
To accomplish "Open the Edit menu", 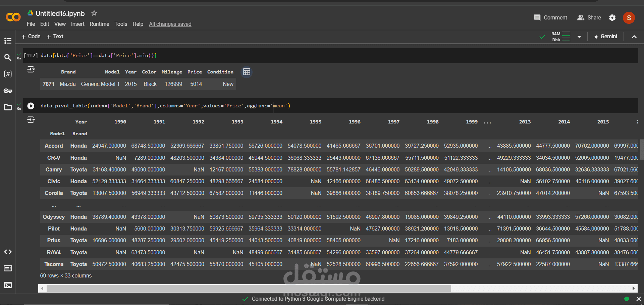I will [x=45, y=24].
